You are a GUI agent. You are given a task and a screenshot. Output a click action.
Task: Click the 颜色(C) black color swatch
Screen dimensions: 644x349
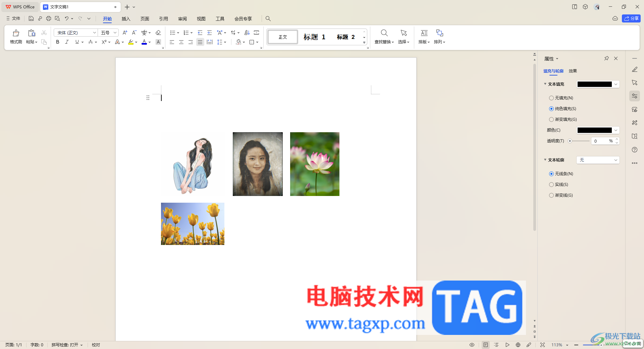594,130
